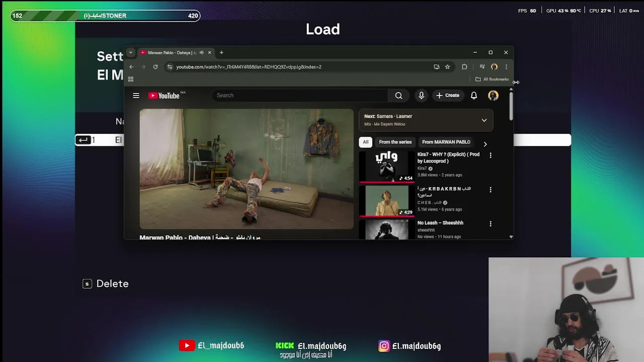This screenshot has width=644, height=362.
Task: Open YouTube notifications bell
Action: (473, 96)
